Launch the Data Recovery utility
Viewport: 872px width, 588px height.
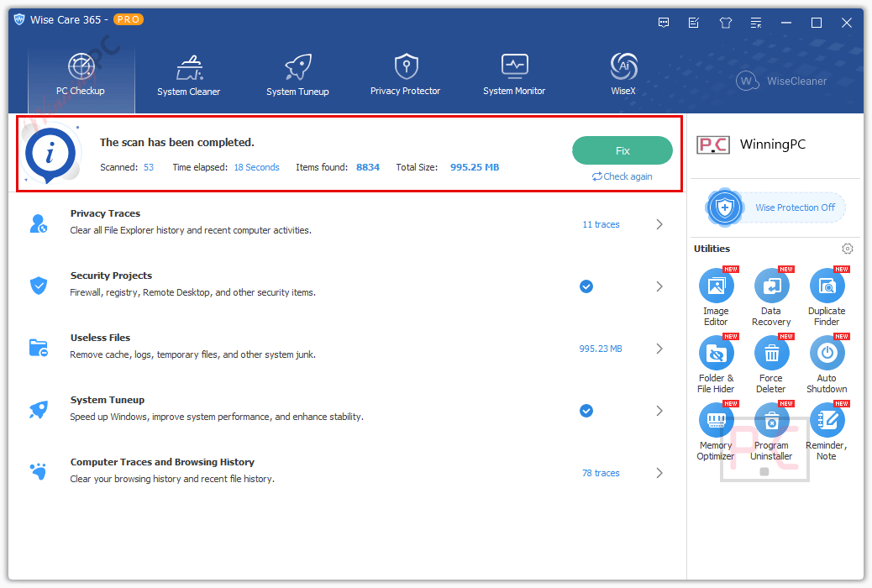point(771,297)
